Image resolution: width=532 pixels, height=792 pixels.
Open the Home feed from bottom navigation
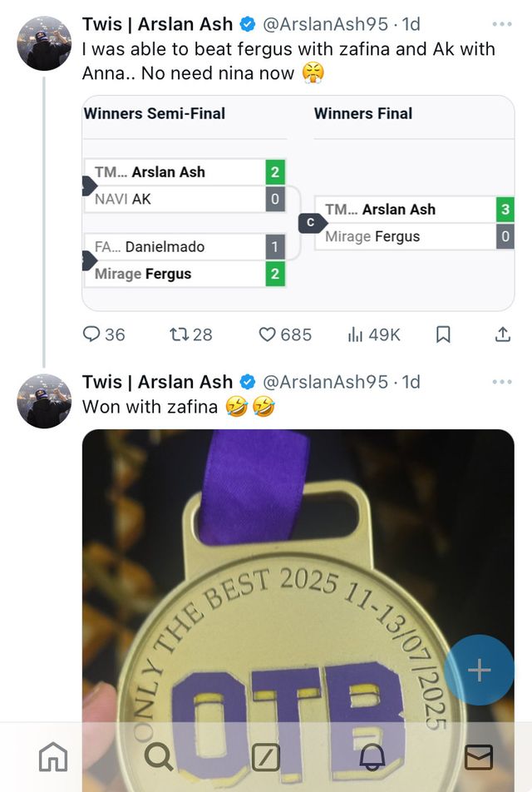point(53,758)
